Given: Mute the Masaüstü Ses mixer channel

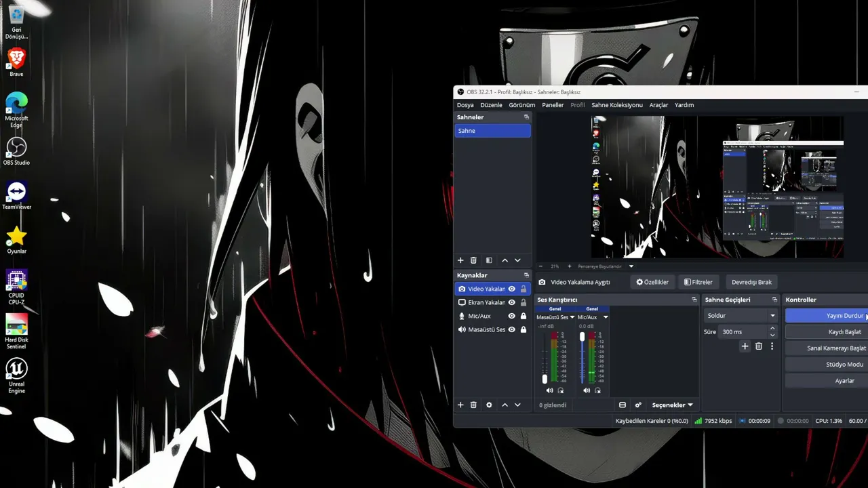Looking at the screenshot, I should 549,390.
